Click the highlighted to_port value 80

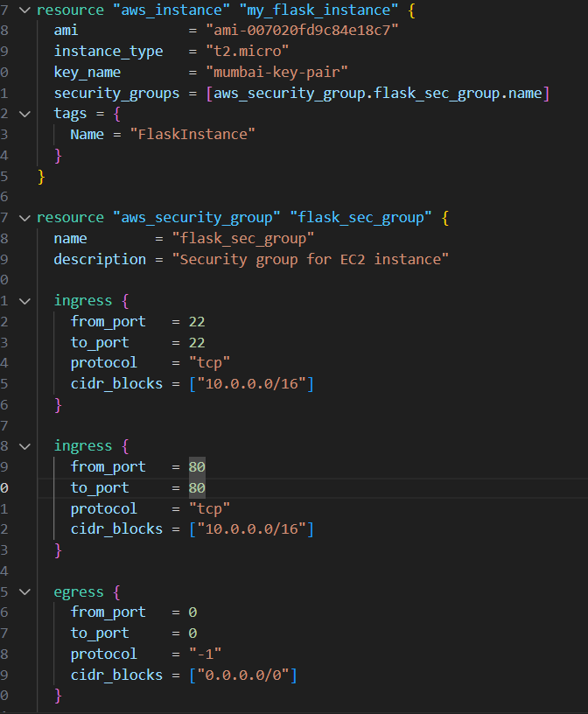(x=197, y=487)
